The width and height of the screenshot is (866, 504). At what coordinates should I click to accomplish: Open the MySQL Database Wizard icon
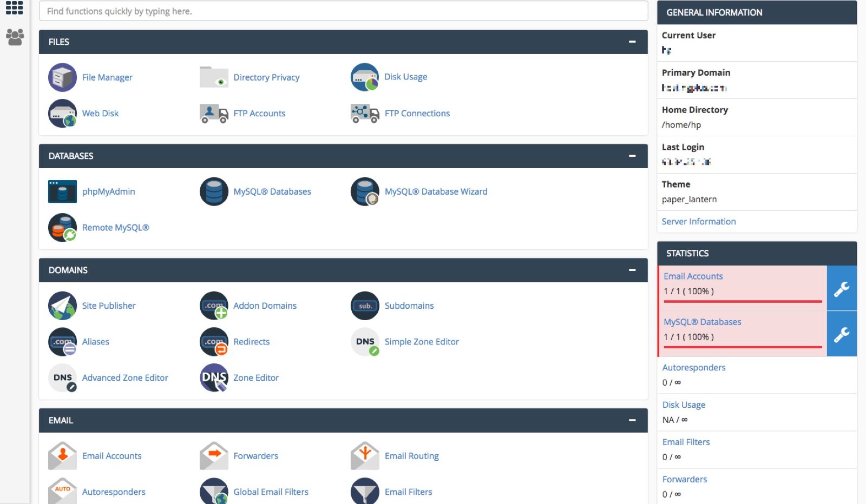(x=365, y=191)
